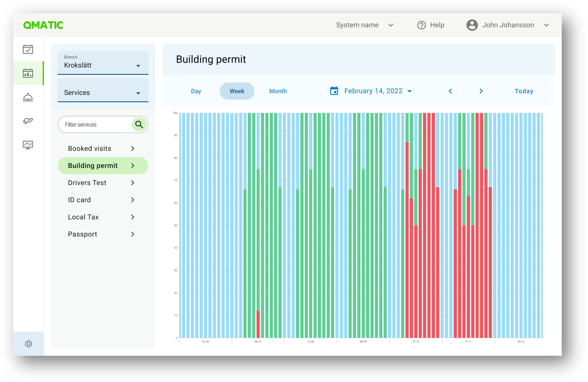This screenshot has height=382, width=588.
Task: Open the System name dropdown
Action: (364, 25)
